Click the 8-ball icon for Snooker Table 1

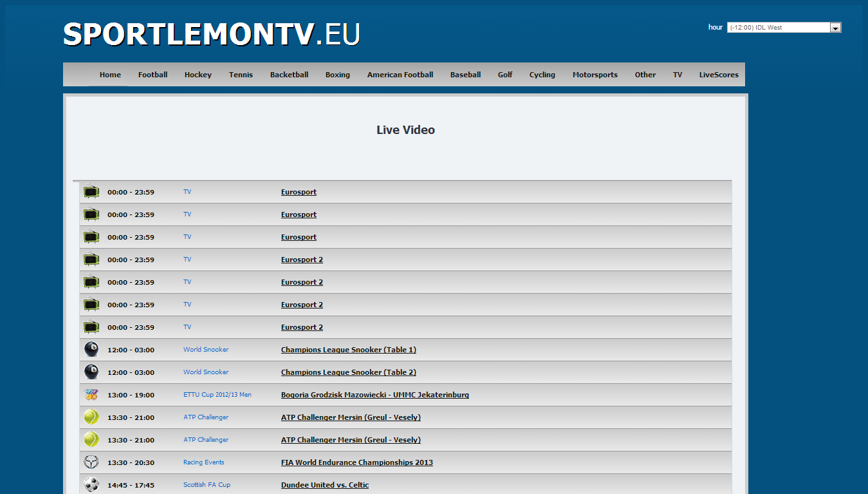(91, 350)
